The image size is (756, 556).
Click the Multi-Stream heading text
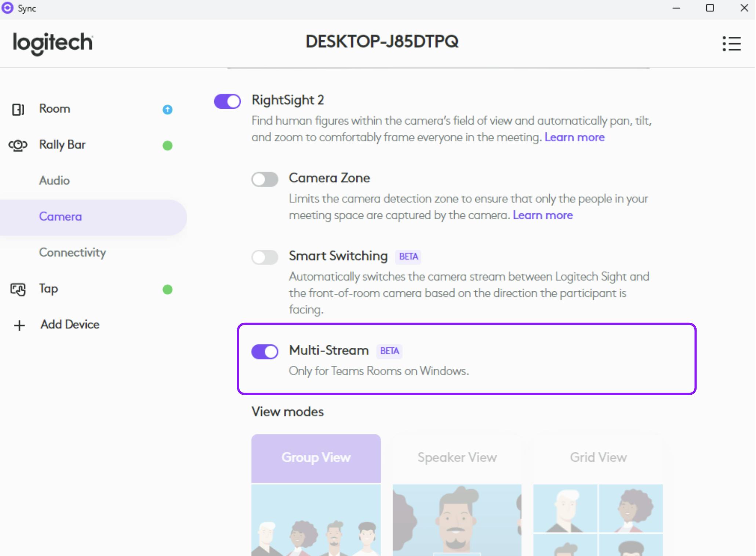329,350
